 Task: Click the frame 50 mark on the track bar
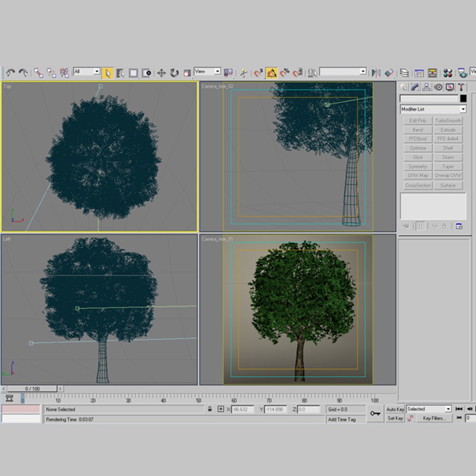[198, 400]
